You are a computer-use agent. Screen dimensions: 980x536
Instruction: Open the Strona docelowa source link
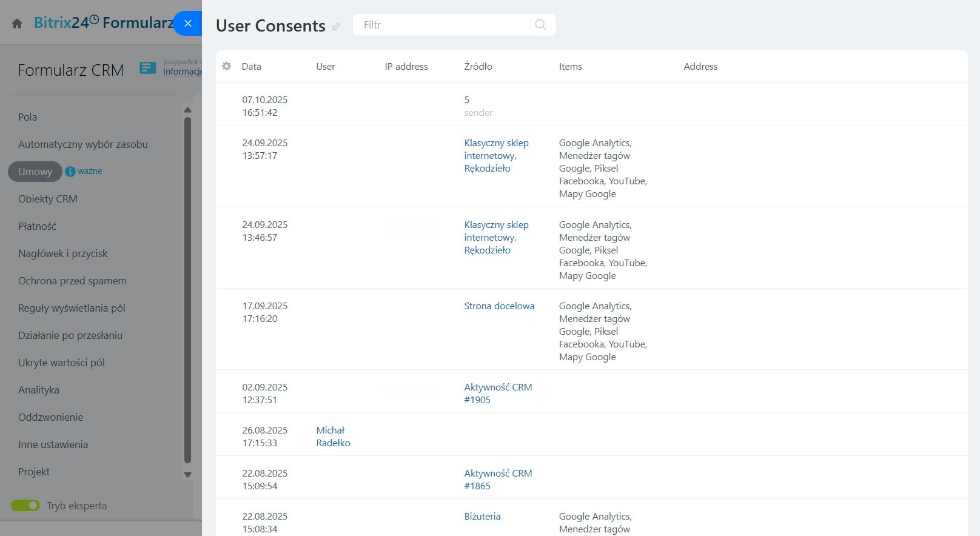click(499, 306)
